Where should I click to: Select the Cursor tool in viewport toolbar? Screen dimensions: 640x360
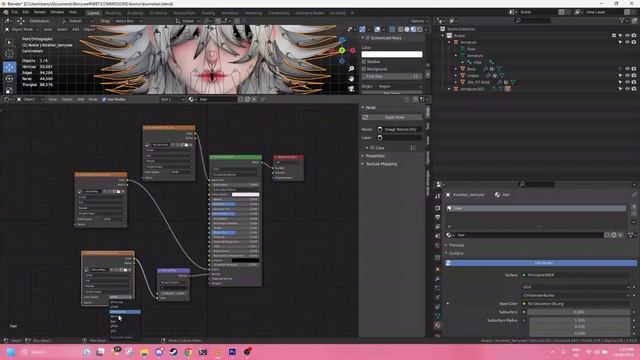pyautogui.click(x=9, y=53)
